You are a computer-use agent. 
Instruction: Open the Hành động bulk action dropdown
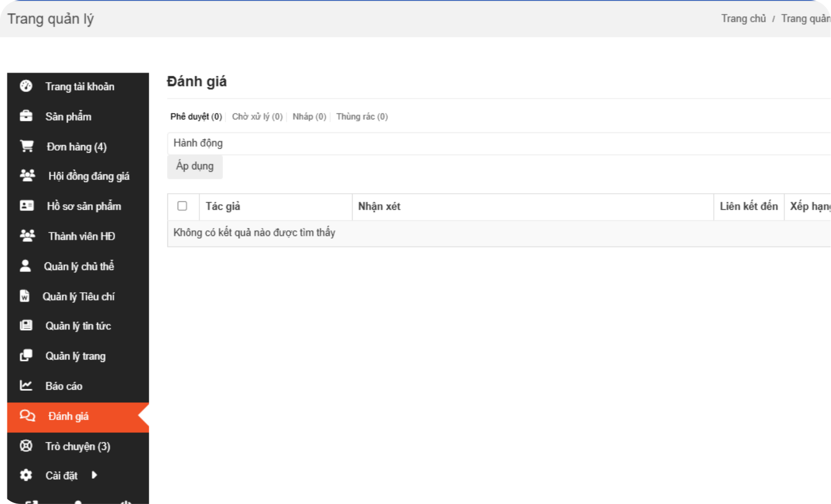click(x=498, y=143)
